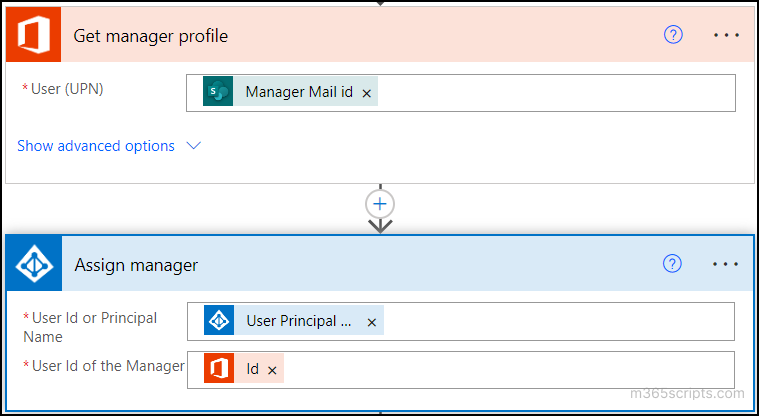Click the Azure AD icon in User Principal token

click(219, 320)
